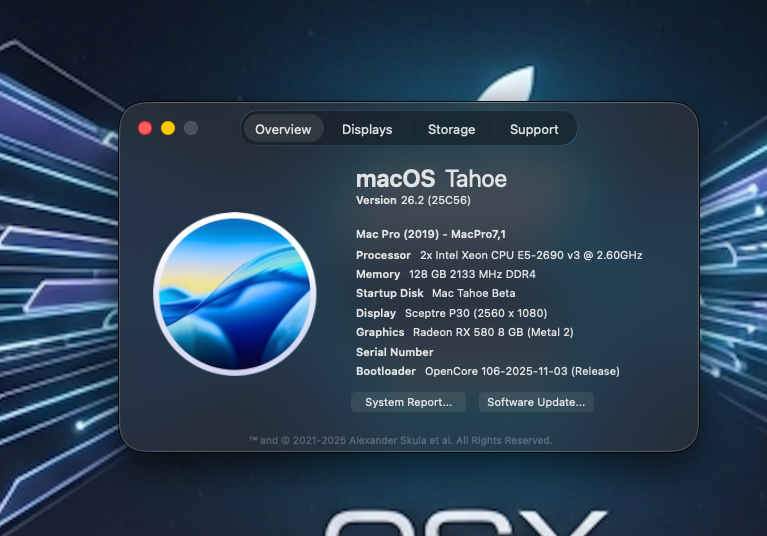Click the Startup Disk value Mac Tahoe Beta
Screen dimensions: 767x536
[x=474, y=293]
